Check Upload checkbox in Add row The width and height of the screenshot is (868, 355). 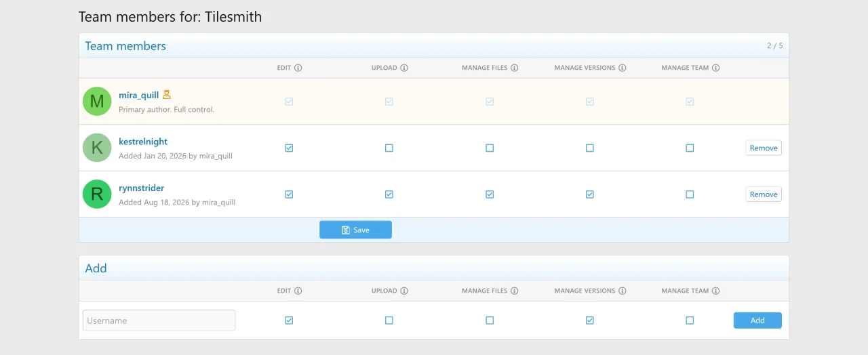[x=389, y=320]
